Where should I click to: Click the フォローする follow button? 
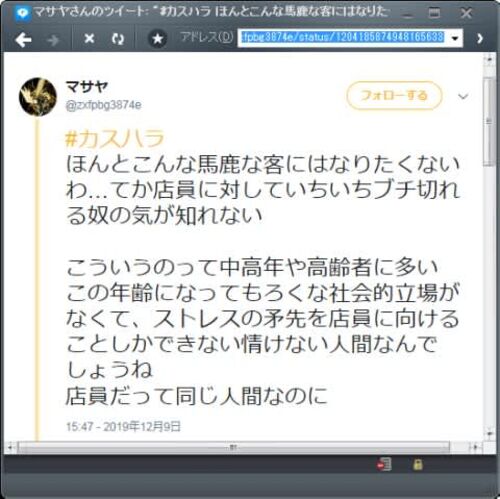pyautogui.click(x=394, y=96)
